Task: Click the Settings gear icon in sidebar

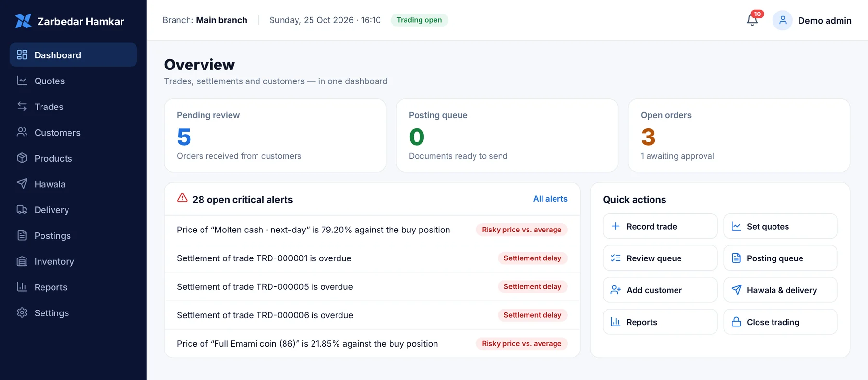Action: (x=22, y=313)
